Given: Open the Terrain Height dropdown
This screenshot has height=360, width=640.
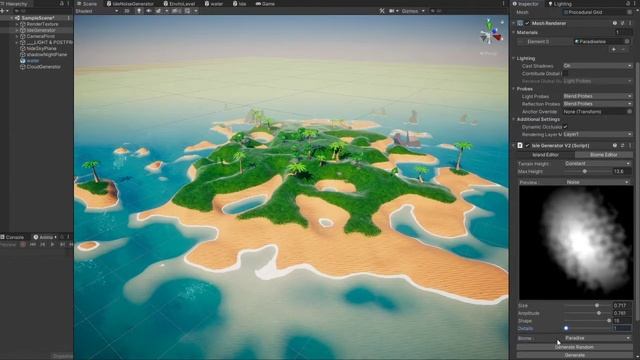Looking at the screenshot, I should (x=597, y=164).
